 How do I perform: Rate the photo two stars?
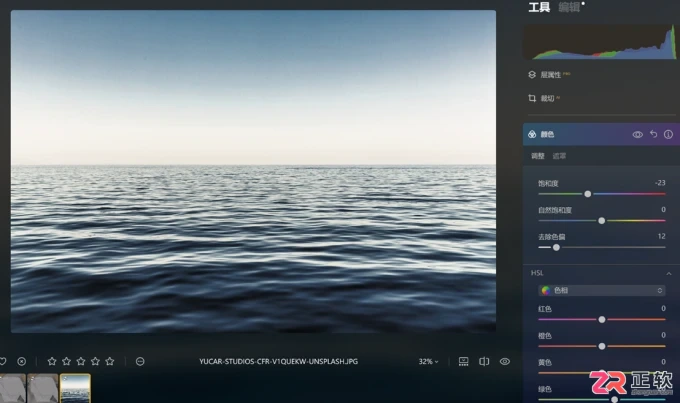coord(66,361)
